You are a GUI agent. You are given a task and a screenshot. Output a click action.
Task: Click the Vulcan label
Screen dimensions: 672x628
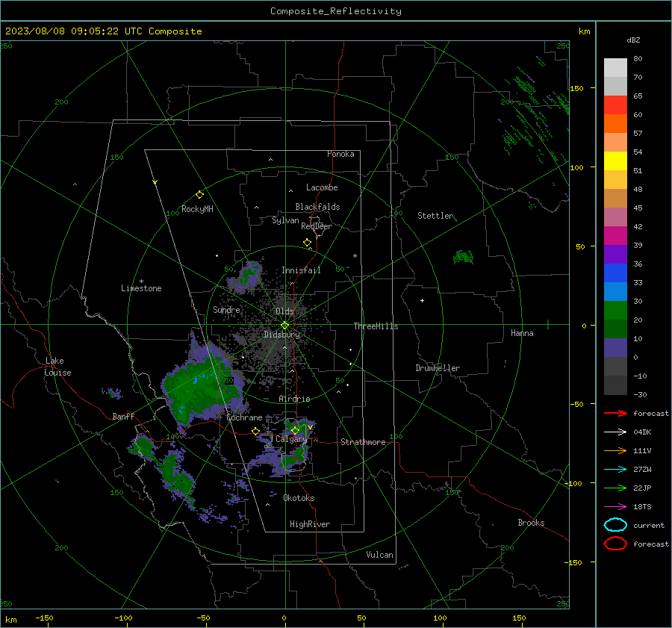pyautogui.click(x=380, y=555)
